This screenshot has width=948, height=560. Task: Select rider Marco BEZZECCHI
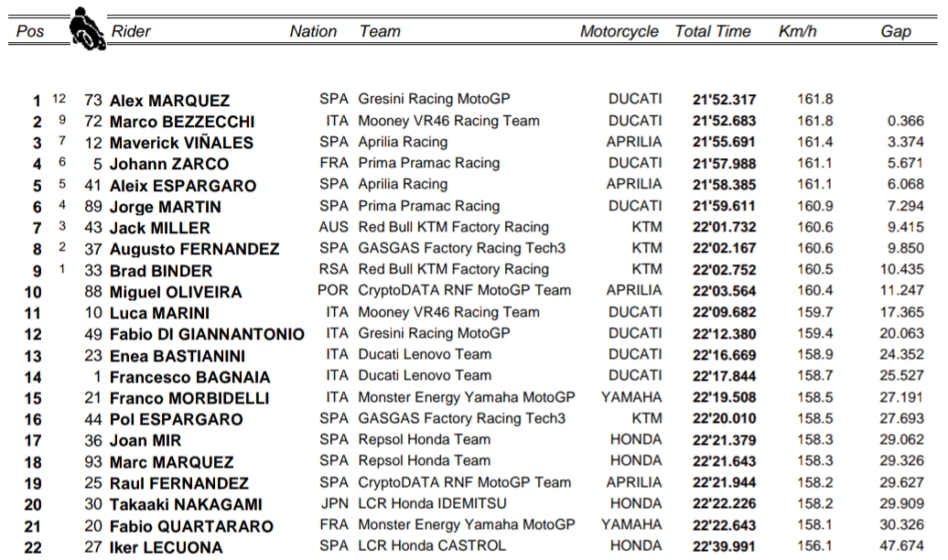pyautogui.click(x=181, y=122)
